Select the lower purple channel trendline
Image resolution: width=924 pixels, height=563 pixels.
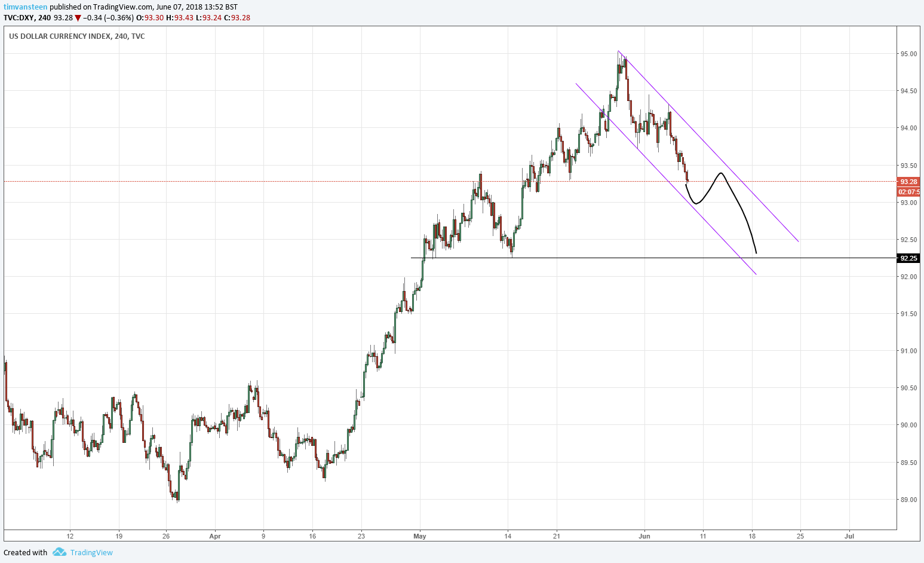point(666,179)
